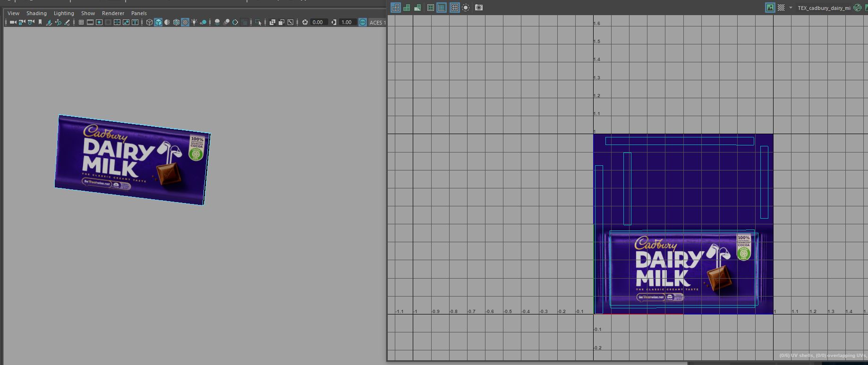Toggle UV distortion shading icon

click(x=417, y=8)
